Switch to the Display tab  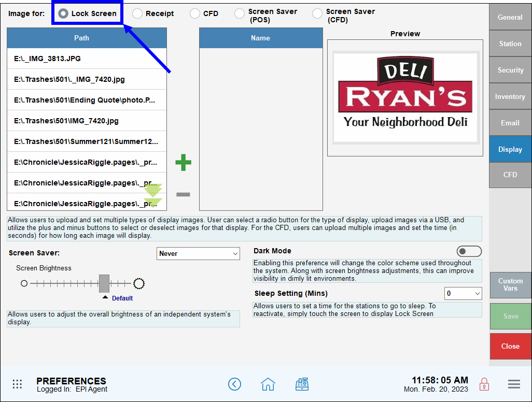[510, 149]
